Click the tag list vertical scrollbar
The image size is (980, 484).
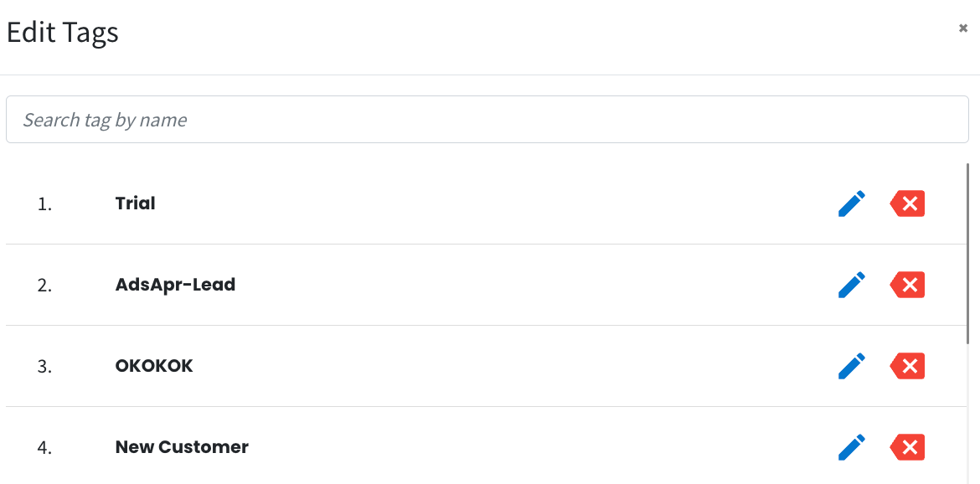coord(967,253)
